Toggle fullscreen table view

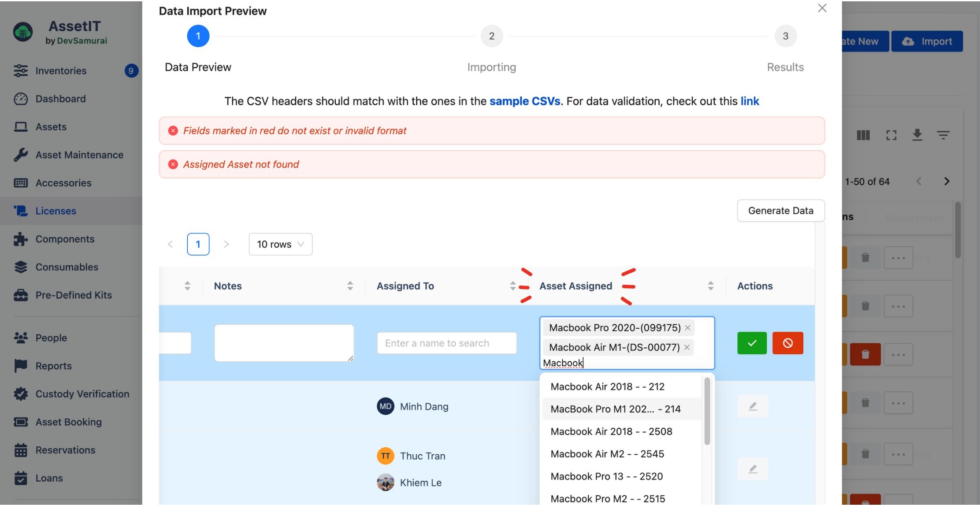click(x=891, y=135)
